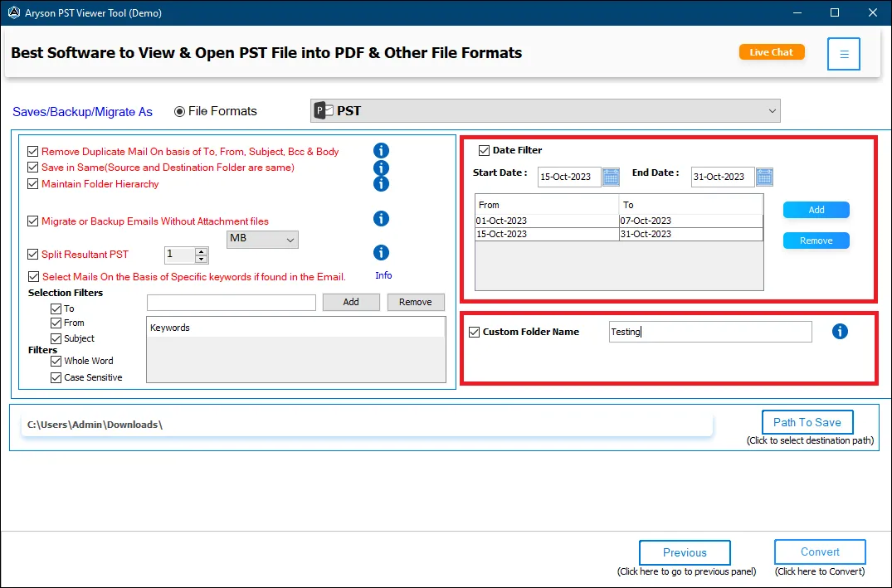Click info icon for Maintain Folder Hierarchy
This screenshot has width=892, height=588.
click(x=381, y=183)
